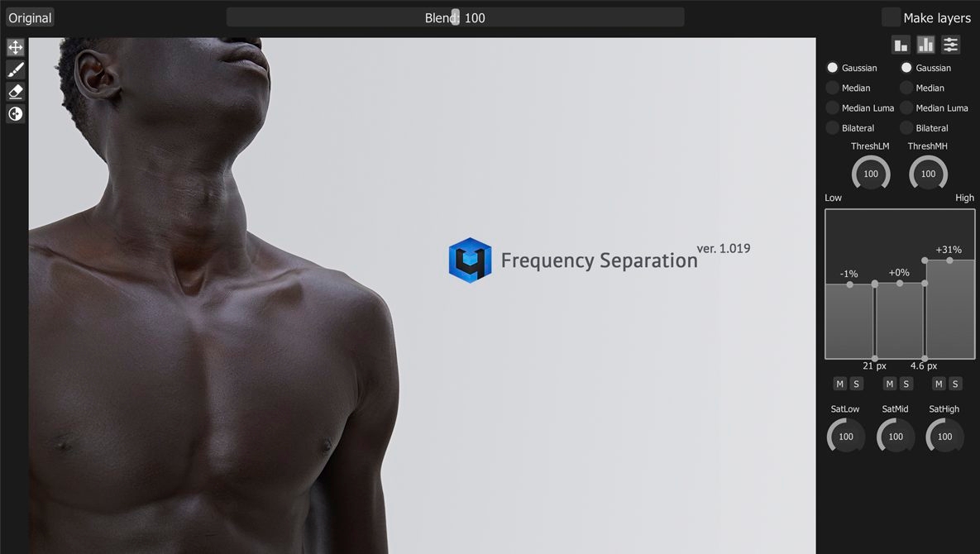Open the two-band mode icon
Image resolution: width=980 pixels, height=554 pixels.
pyautogui.click(x=901, y=44)
